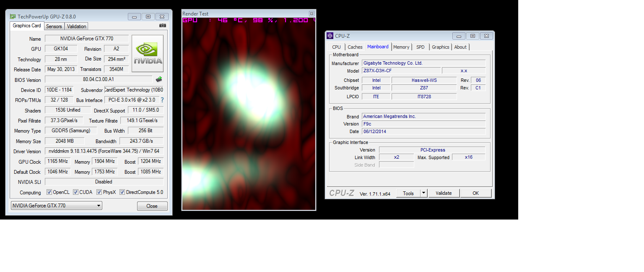This screenshot has height=272, width=644.
Task: Click the Max. Supported x16 value
Action: coord(469,157)
